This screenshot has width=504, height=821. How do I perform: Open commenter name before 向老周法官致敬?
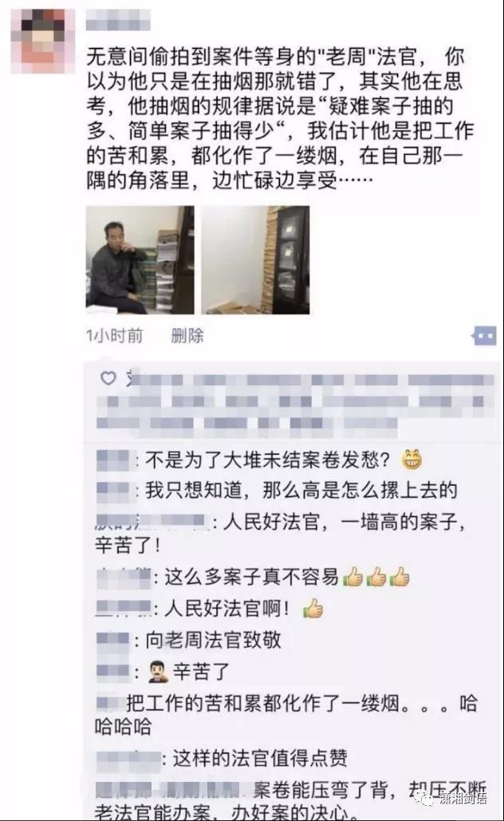click(113, 639)
